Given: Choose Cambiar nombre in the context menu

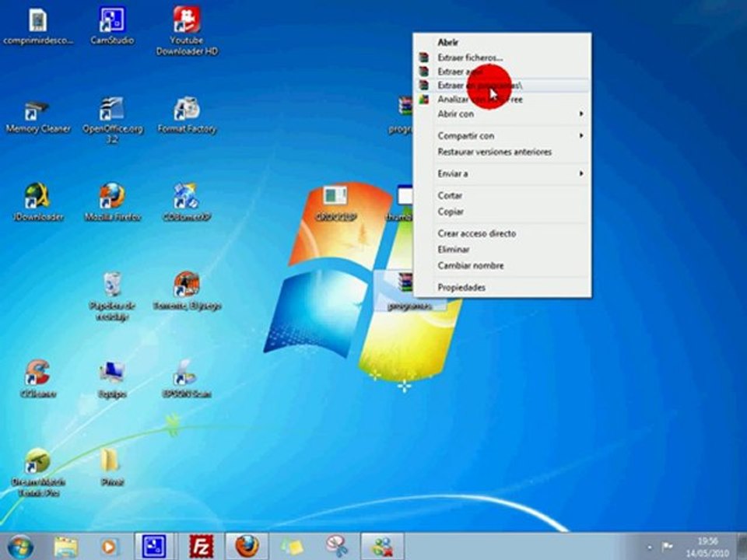Looking at the screenshot, I should pos(502,266).
